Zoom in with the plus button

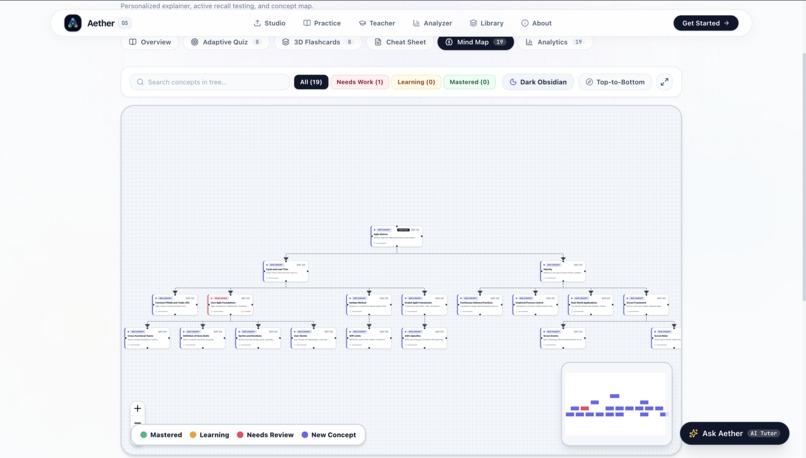tap(137, 408)
